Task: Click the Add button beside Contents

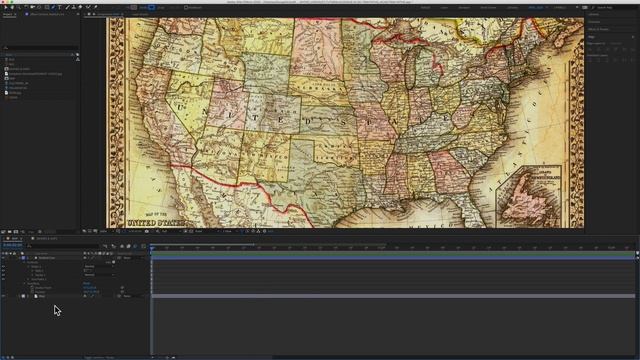Action: point(113,262)
